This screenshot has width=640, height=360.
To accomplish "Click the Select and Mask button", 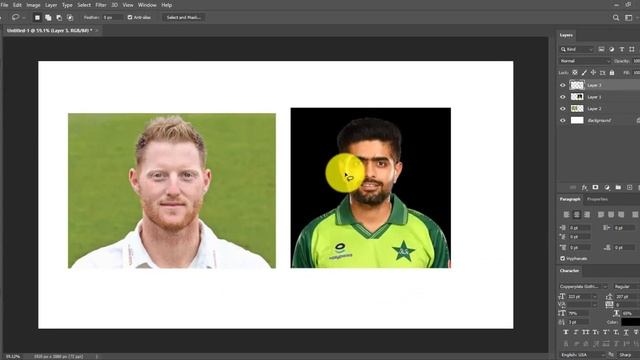I will click(183, 18).
